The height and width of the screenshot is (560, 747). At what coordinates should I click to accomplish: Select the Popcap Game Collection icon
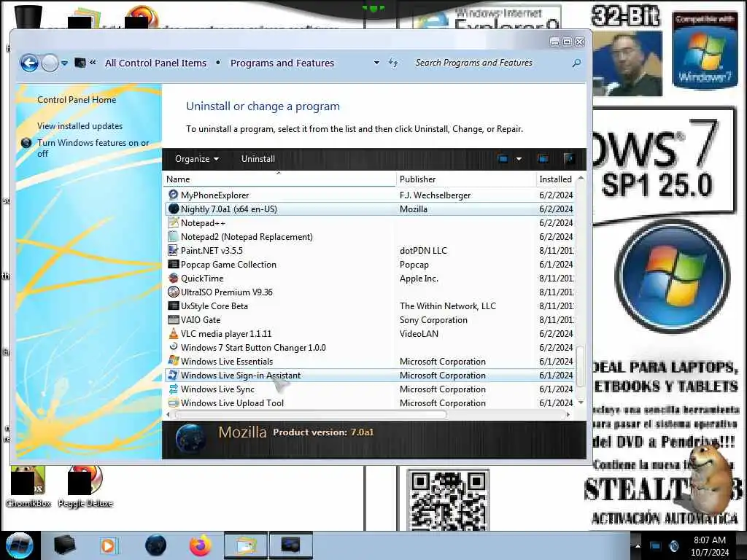point(173,264)
